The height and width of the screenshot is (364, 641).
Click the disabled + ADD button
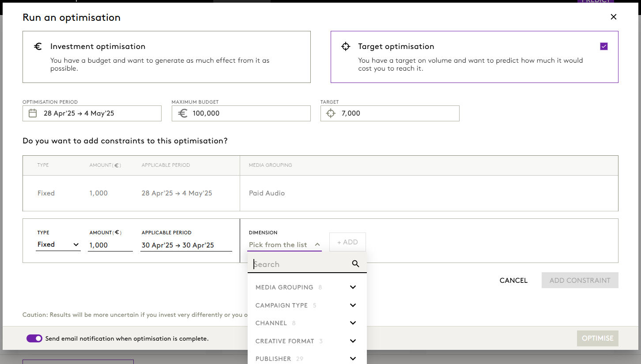click(347, 242)
